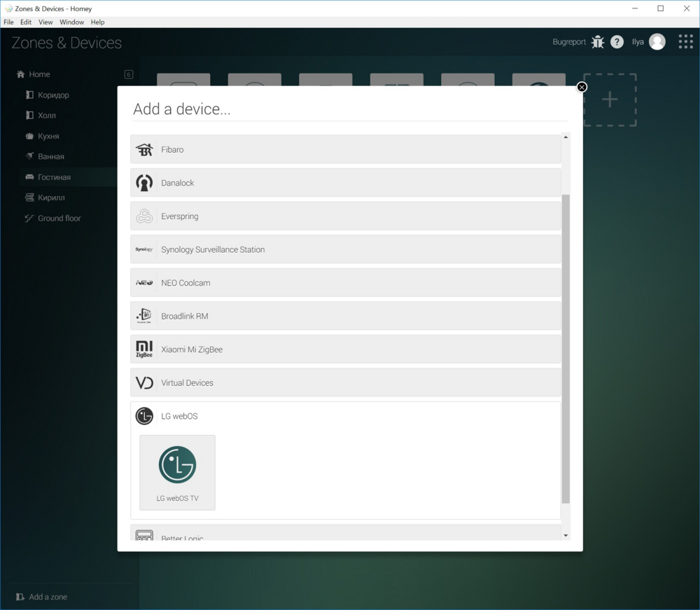Click the Ilya user avatar icon
Viewport: 700px width, 610px height.
click(657, 42)
